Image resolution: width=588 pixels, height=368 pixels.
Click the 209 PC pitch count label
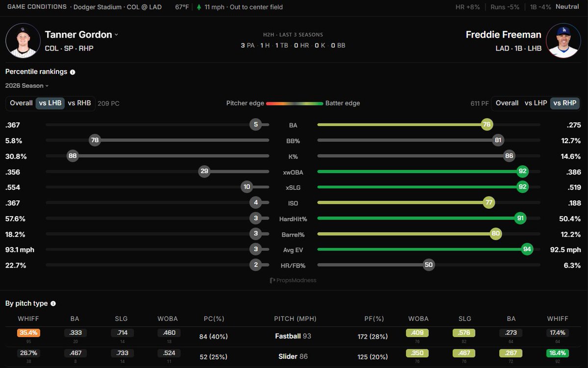(x=108, y=103)
